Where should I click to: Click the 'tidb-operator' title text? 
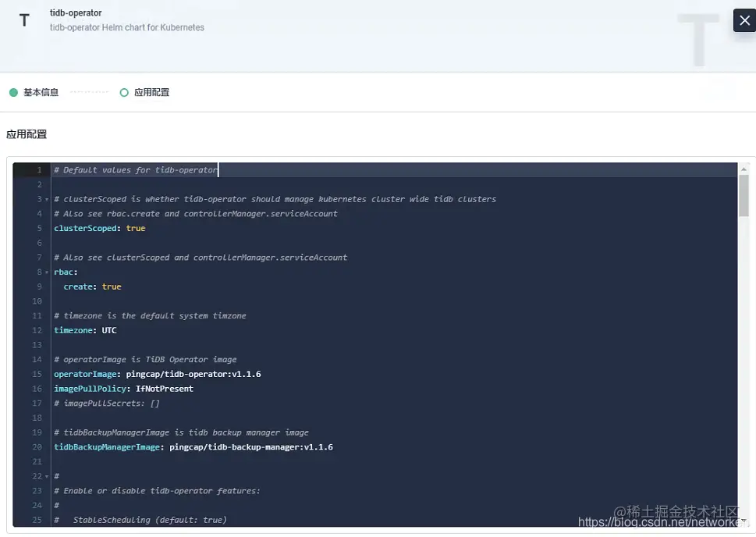(x=76, y=13)
